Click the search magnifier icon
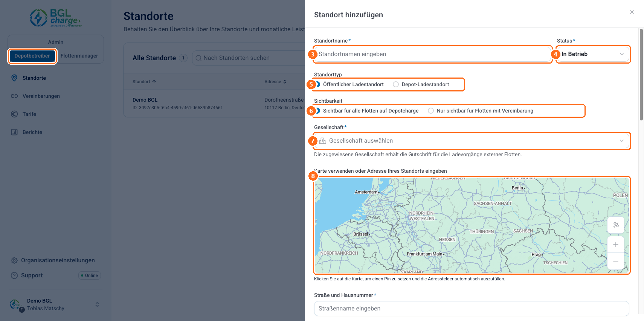The image size is (644, 321). click(198, 58)
